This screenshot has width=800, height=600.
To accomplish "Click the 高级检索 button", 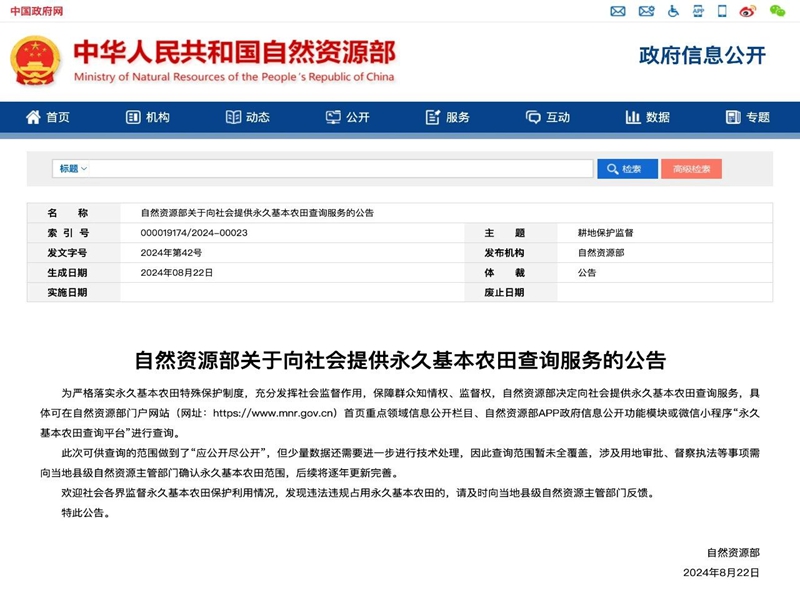I will 690,168.
